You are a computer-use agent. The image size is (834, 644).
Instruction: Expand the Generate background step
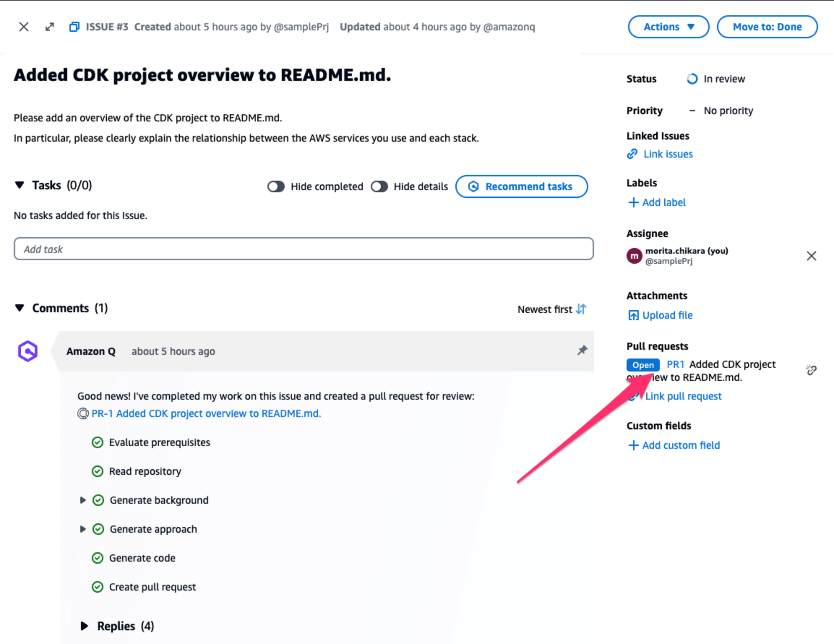point(83,500)
